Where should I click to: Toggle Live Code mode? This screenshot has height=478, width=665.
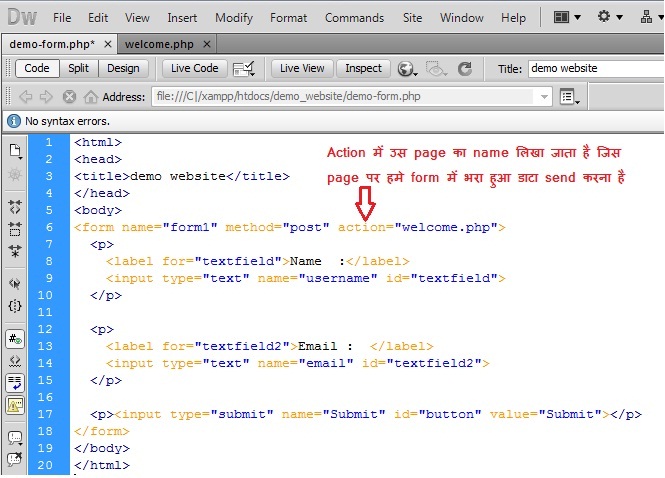(x=195, y=68)
